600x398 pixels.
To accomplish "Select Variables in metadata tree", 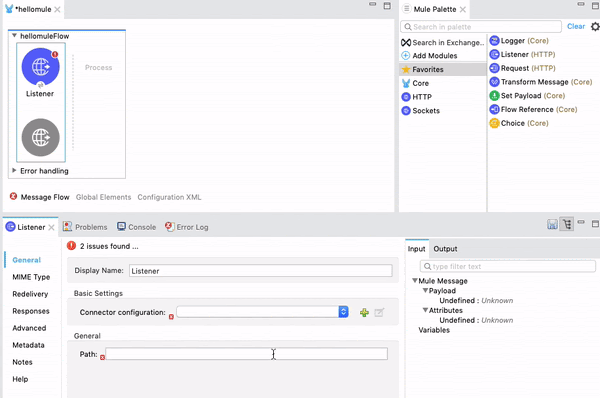I will click(x=434, y=330).
